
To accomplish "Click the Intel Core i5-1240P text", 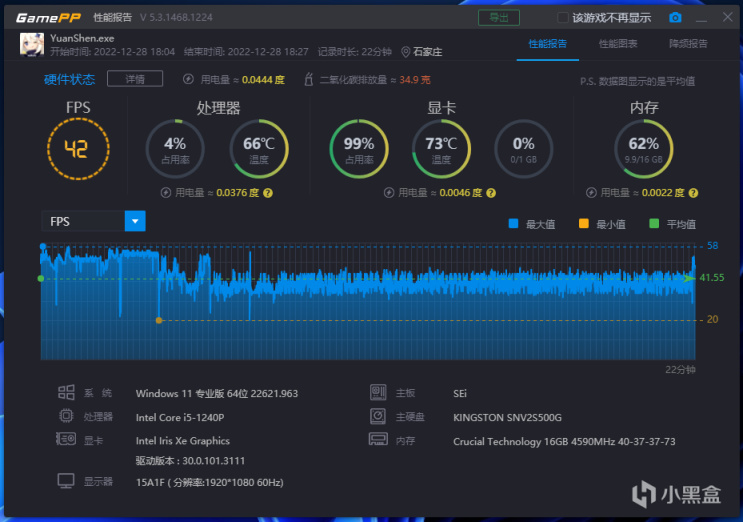I will (180, 417).
